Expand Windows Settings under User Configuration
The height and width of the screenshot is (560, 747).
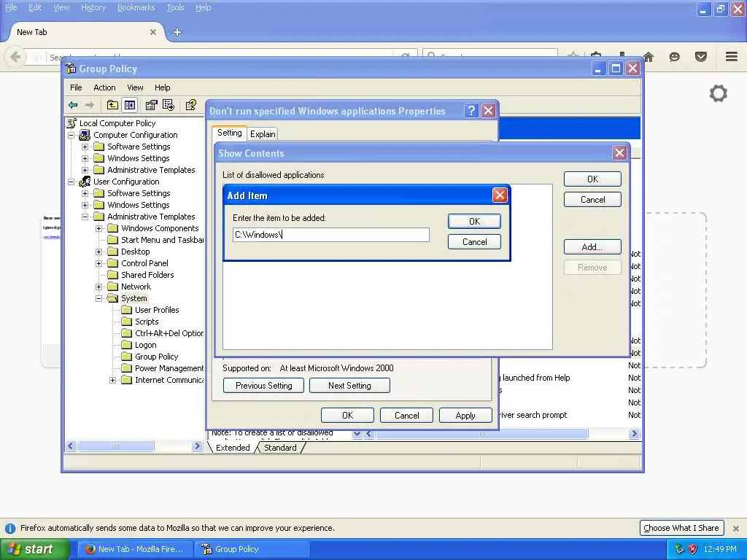pos(85,205)
